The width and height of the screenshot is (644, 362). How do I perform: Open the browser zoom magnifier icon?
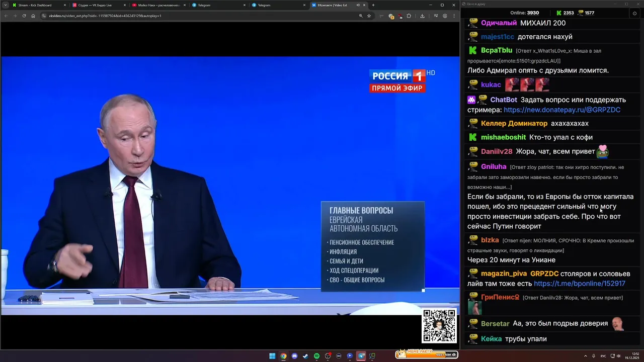361,16
